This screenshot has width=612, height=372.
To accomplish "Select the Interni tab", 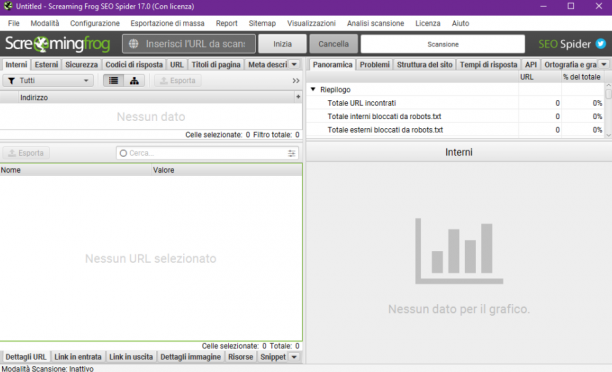I will [16, 64].
